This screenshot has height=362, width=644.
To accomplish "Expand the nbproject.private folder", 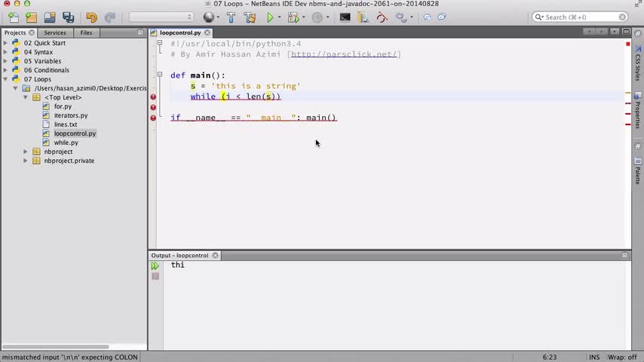I will (26, 160).
